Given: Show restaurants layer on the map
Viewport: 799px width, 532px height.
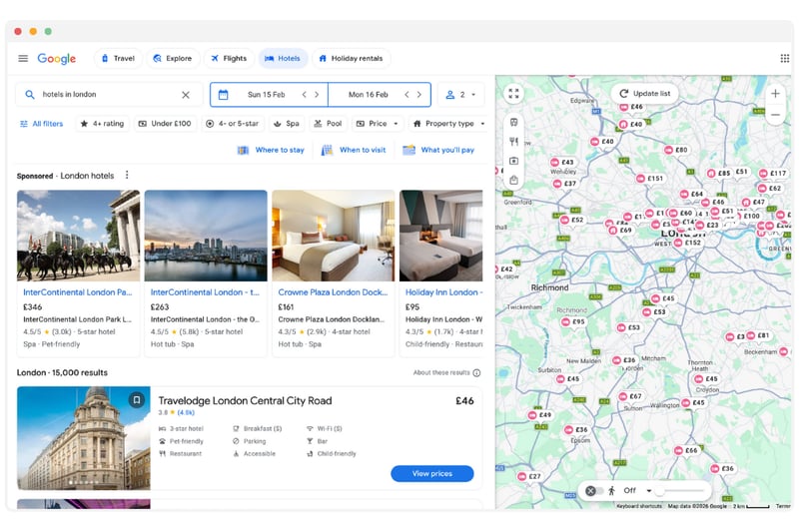Looking at the screenshot, I should tap(513, 142).
